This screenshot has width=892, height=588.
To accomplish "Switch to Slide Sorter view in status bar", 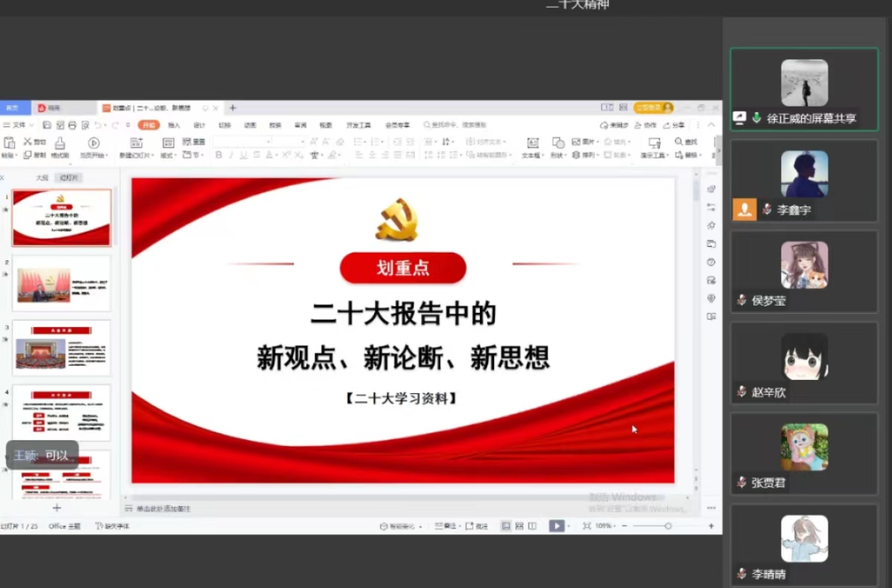I will [520, 526].
